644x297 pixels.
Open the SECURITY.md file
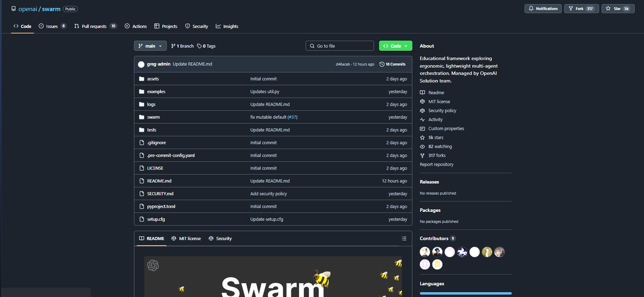tap(160, 194)
